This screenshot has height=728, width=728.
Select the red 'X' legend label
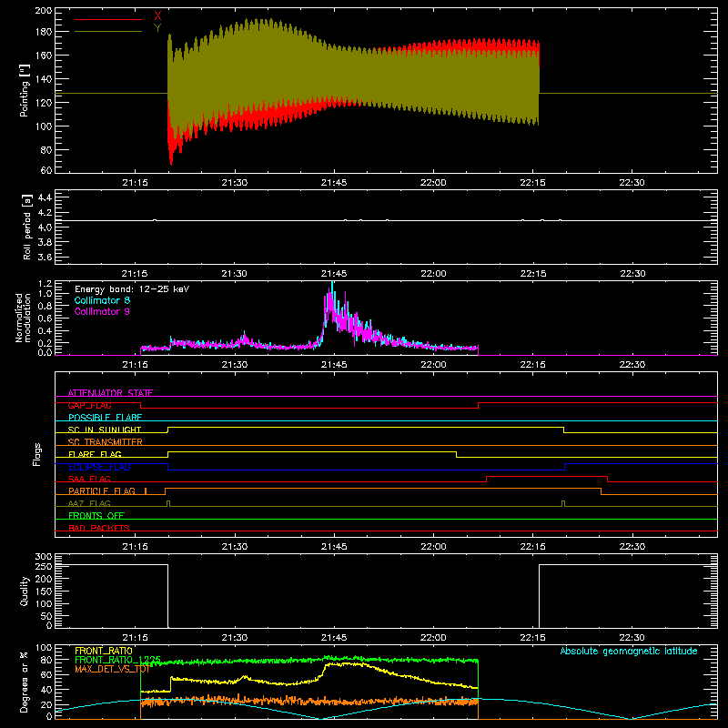coord(157,15)
